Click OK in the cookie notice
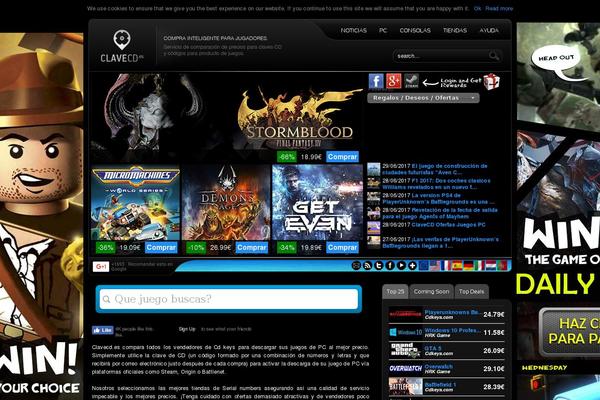 tap(477, 8)
